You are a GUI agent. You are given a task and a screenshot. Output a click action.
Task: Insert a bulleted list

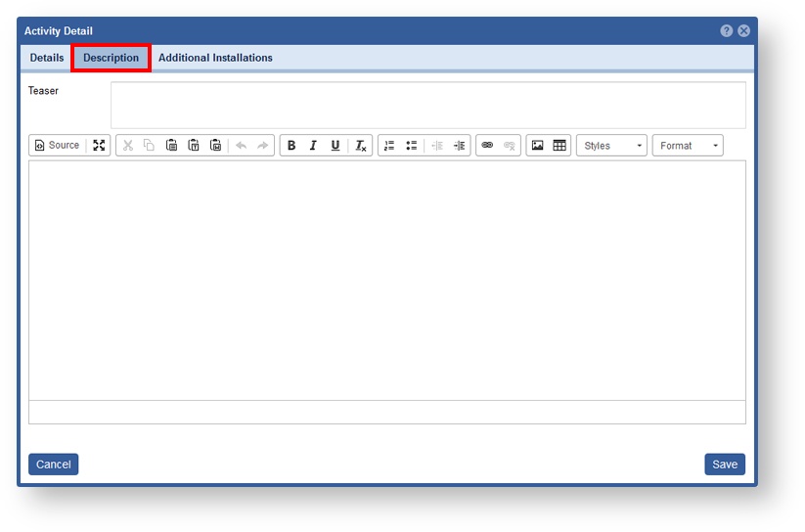click(412, 146)
